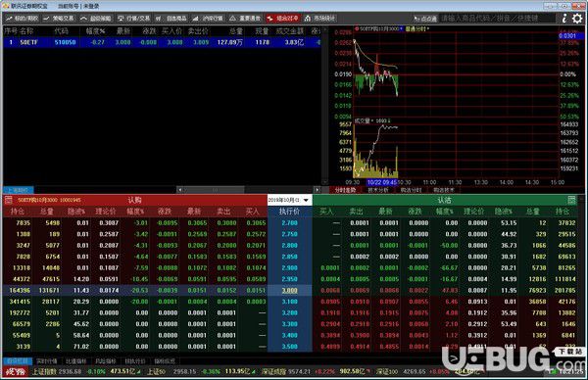The height and width of the screenshot is (380, 588).
Task: Select the 3.000 strike price cell
Action: tap(289, 291)
